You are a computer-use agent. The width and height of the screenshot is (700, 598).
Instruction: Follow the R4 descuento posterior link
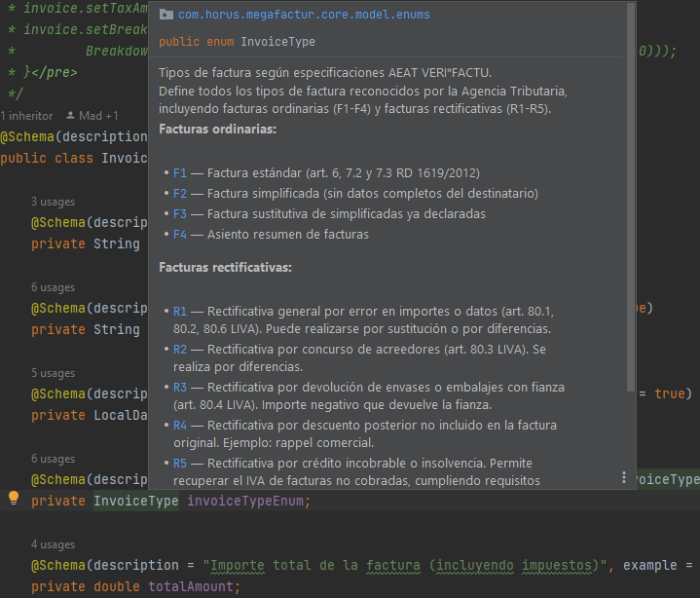(179, 425)
